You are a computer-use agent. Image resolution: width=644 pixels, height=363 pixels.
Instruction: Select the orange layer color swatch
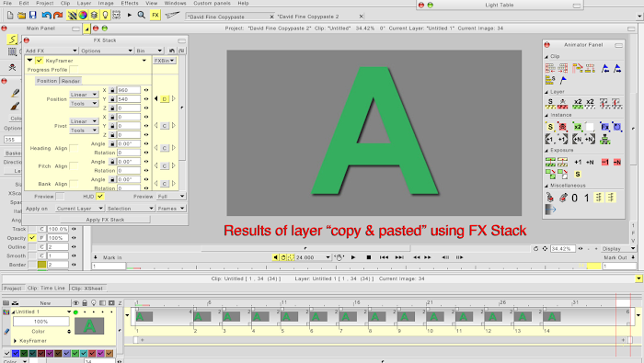(x=109, y=353)
